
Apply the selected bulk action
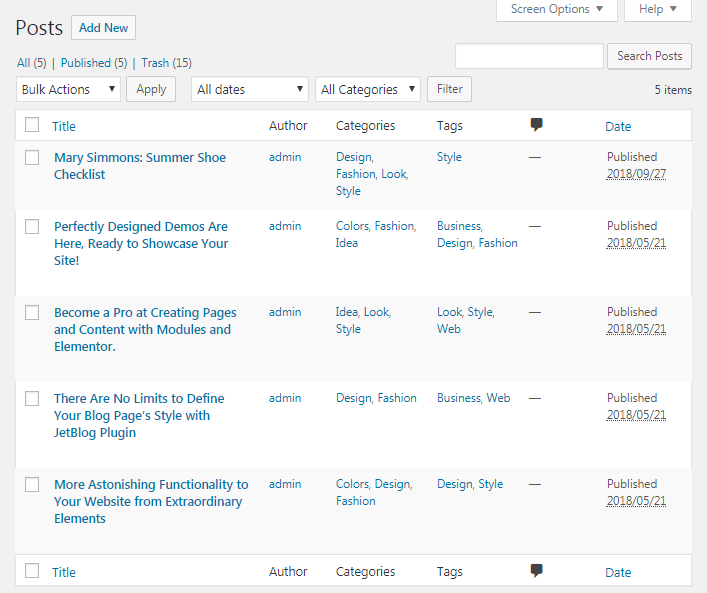(x=151, y=89)
